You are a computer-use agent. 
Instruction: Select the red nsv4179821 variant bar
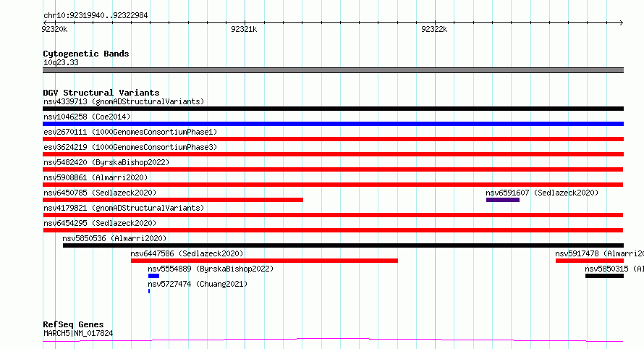pos(333,215)
